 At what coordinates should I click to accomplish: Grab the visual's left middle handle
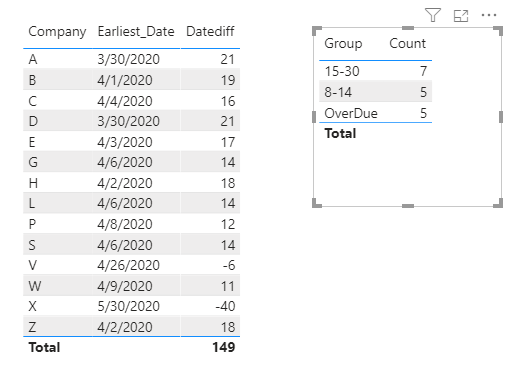click(314, 117)
